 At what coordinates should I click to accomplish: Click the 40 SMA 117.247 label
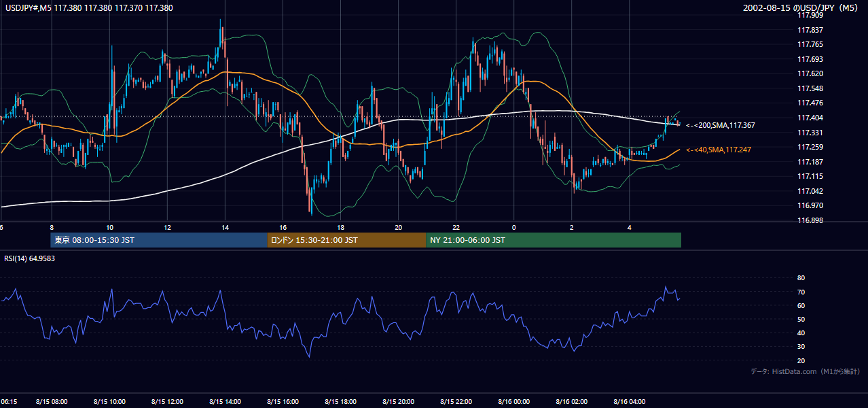tap(719, 150)
